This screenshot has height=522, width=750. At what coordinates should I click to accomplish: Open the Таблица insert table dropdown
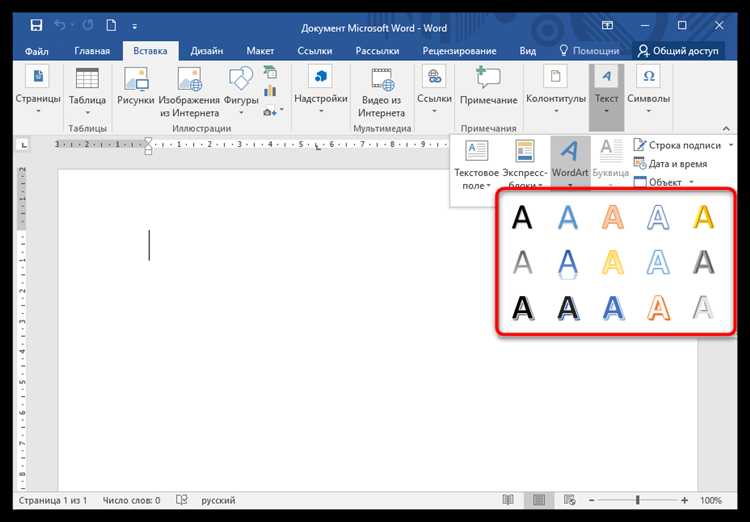[x=87, y=92]
